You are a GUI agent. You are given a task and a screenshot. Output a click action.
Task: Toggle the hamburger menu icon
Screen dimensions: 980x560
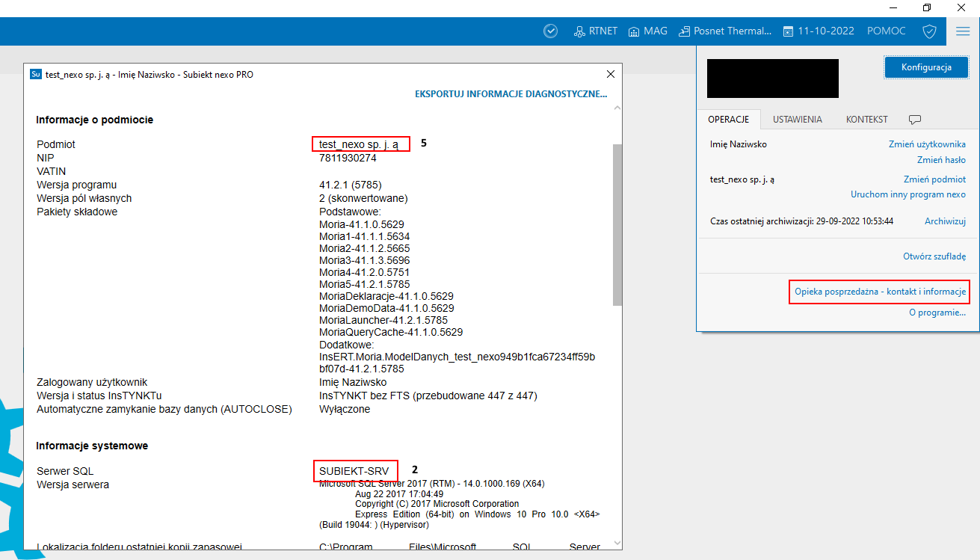pos(963,31)
